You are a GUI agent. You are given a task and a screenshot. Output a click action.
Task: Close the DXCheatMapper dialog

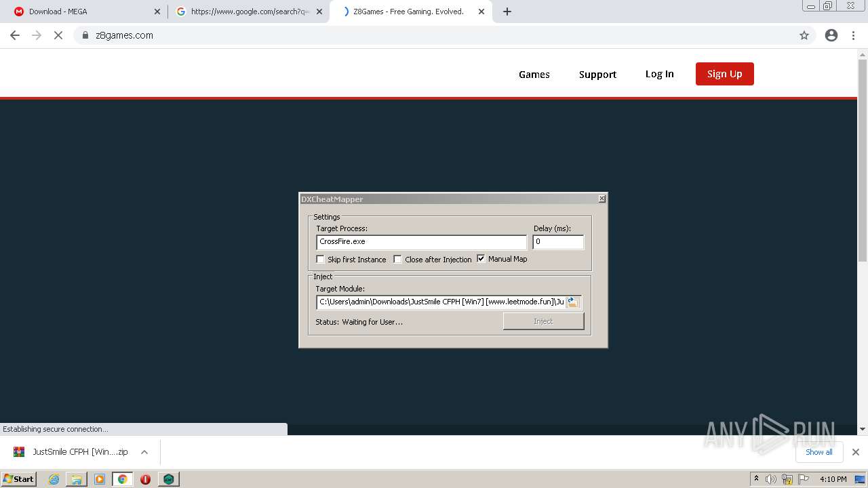coord(601,199)
